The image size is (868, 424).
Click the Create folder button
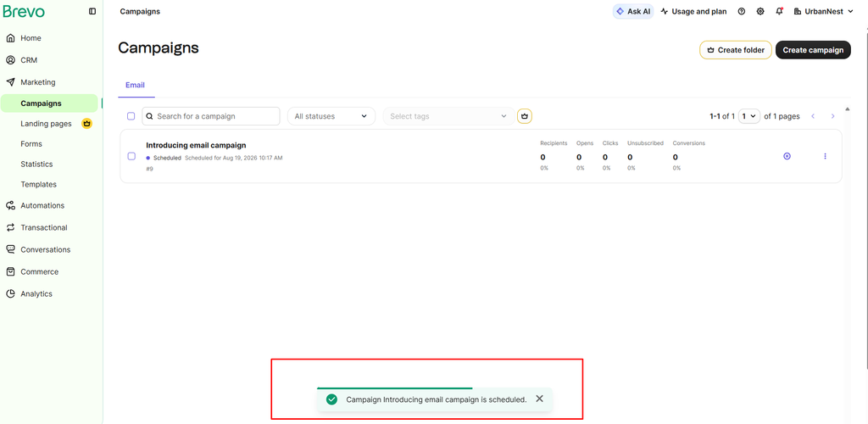click(x=736, y=50)
